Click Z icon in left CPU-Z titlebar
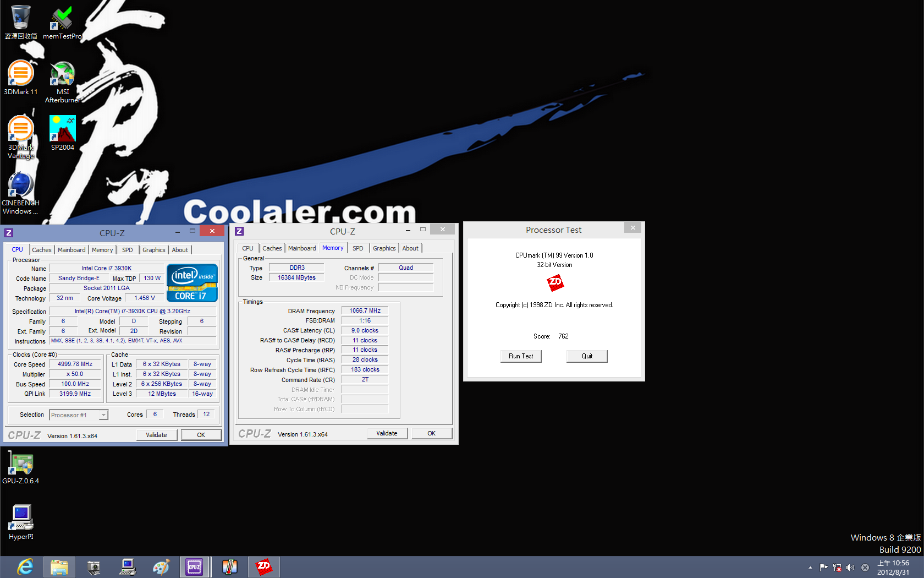The image size is (924, 578). coord(9,233)
